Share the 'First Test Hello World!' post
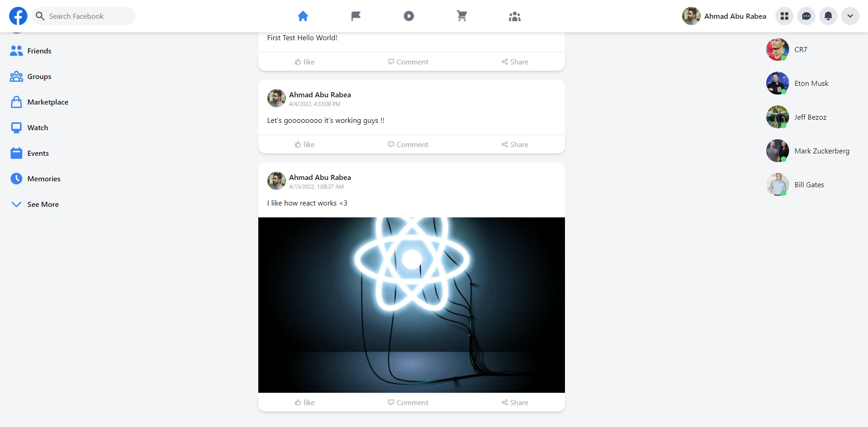 coord(515,62)
